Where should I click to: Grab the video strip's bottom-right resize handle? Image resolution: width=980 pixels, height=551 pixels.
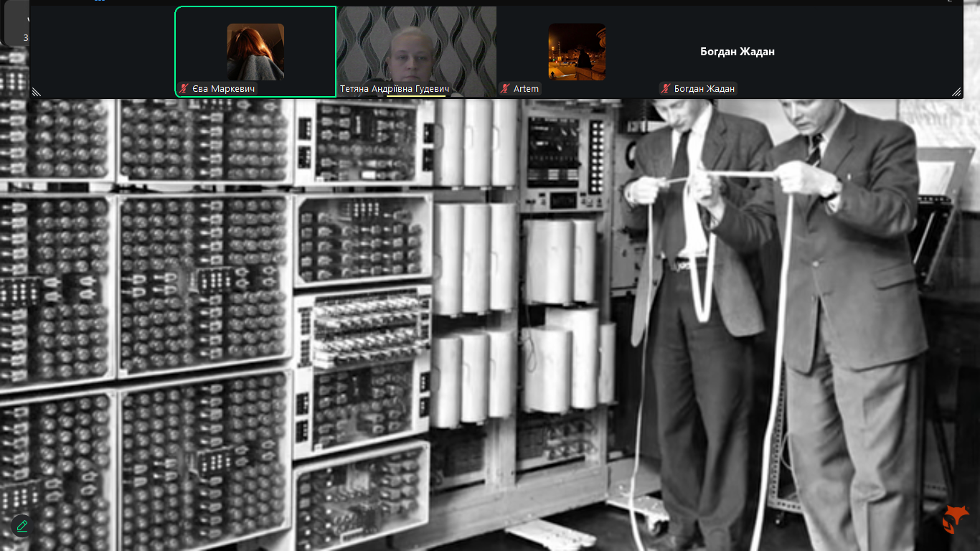coord(956,92)
